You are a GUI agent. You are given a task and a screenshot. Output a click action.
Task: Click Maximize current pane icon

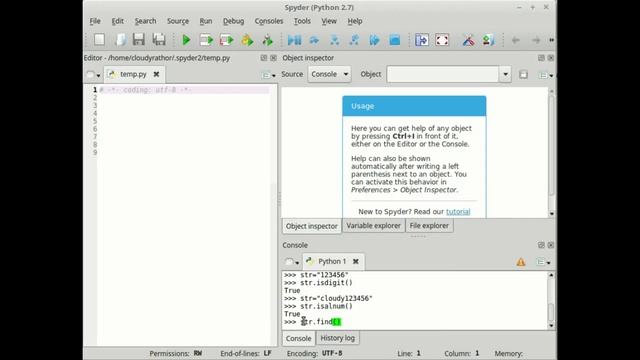pyautogui.click(x=422, y=40)
